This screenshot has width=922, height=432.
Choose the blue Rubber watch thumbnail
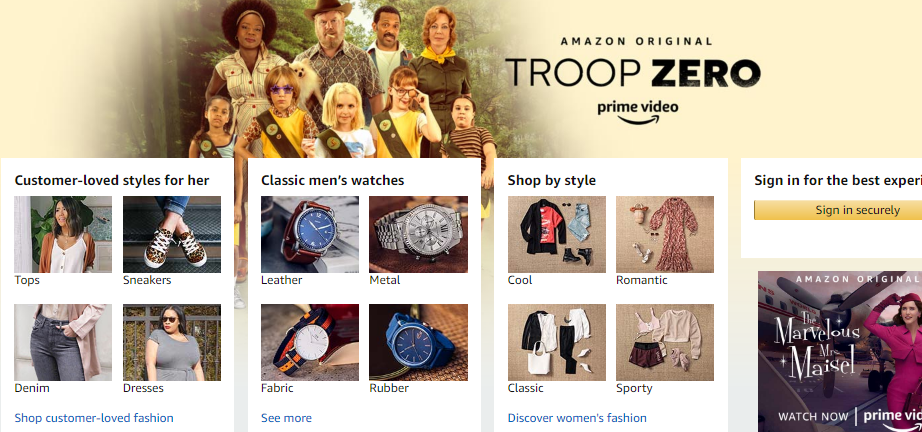(x=418, y=342)
